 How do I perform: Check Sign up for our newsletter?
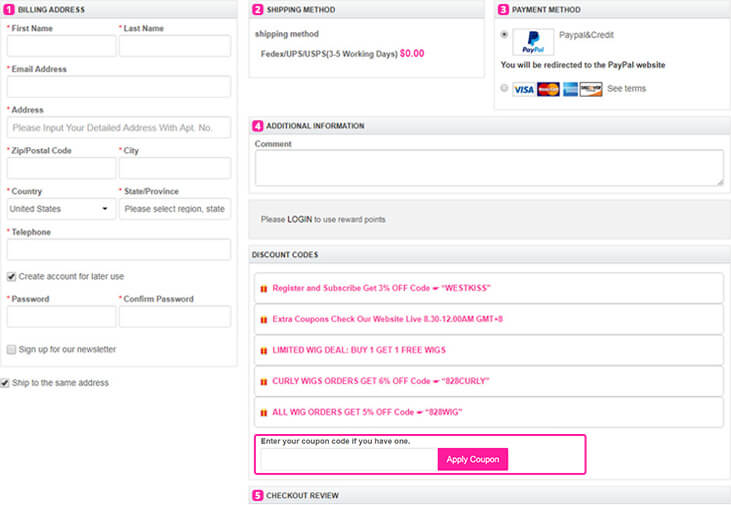pos(12,349)
